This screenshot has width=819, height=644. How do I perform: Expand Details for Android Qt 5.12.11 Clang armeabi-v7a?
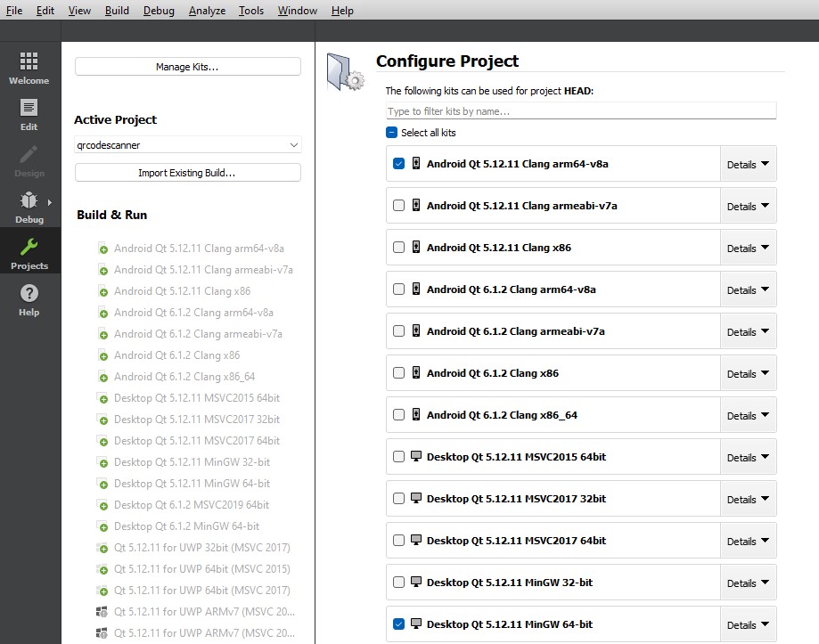pyautogui.click(x=747, y=207)
